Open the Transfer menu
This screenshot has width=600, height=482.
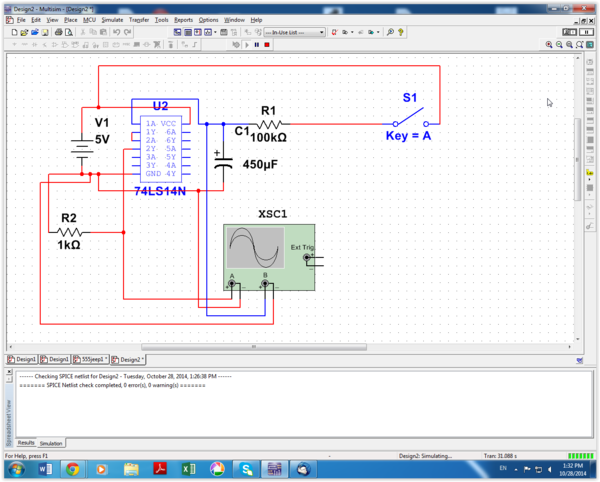139,20
